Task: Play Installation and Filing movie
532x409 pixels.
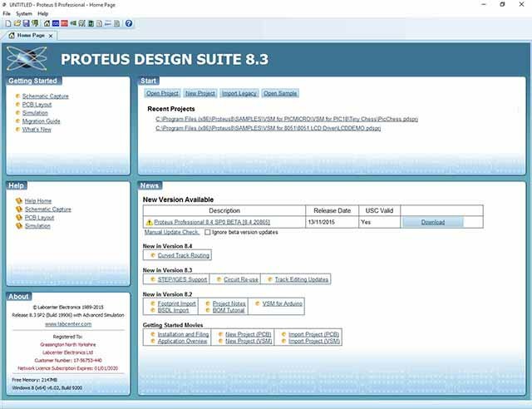Action: point(183,334)
